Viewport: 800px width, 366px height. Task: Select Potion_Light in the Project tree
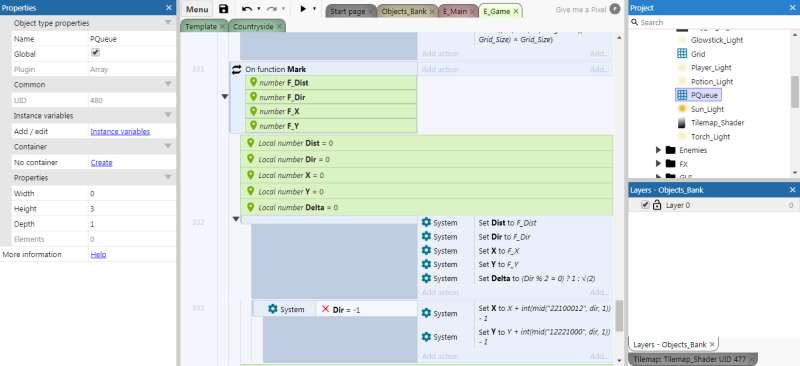712,81
